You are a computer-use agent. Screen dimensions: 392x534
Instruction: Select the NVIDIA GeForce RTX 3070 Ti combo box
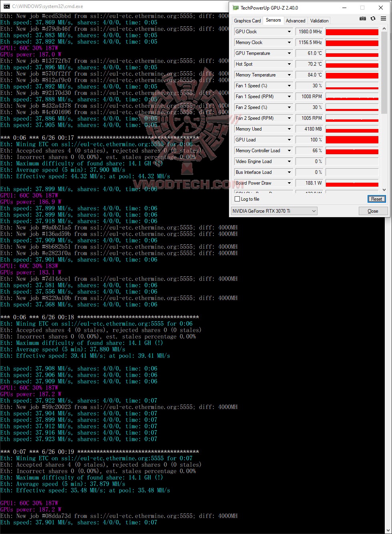point(274,211)
